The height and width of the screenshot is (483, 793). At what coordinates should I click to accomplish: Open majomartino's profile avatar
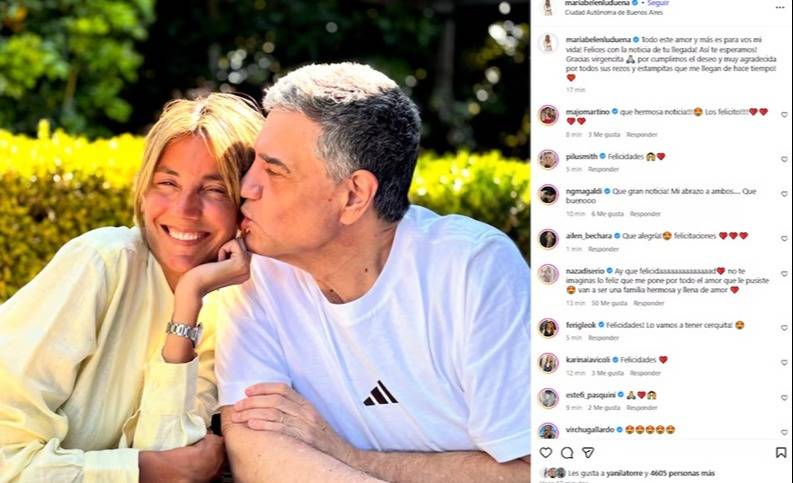tap(548, 115)
